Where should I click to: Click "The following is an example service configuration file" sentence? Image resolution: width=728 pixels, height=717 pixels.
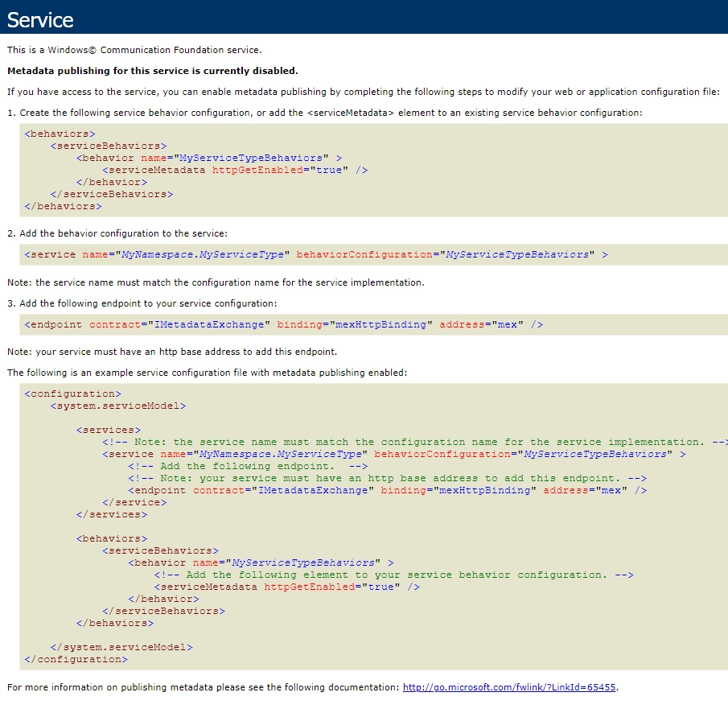[207, 373]
